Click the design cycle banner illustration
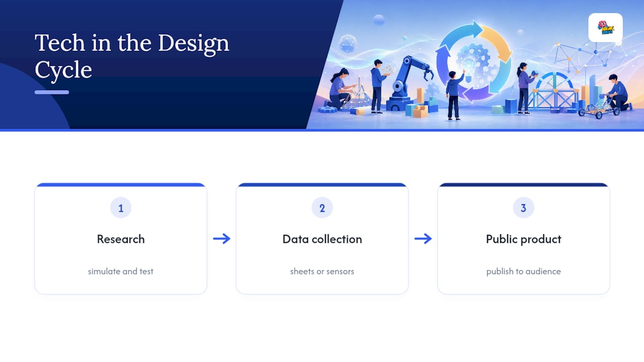 pyautogui.click(x=475, y=64)
